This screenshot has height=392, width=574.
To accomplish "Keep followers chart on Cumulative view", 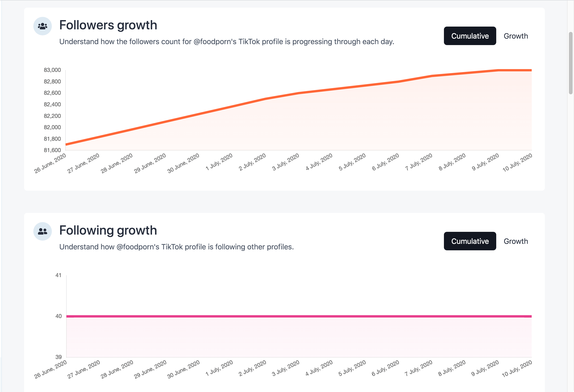I will pyautogui.click(x=470, y=36).
